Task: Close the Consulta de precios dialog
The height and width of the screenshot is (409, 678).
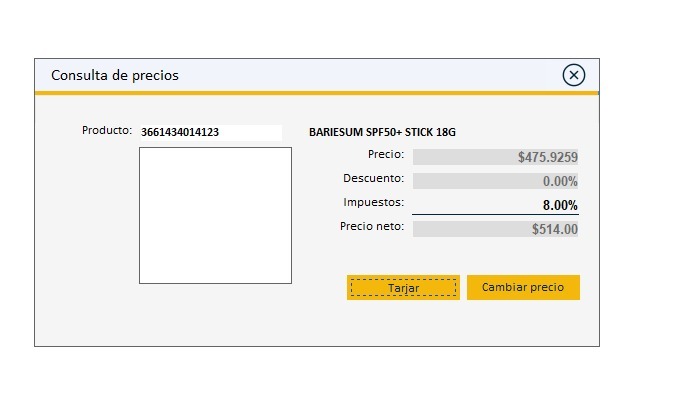Action: click(573, 75)
